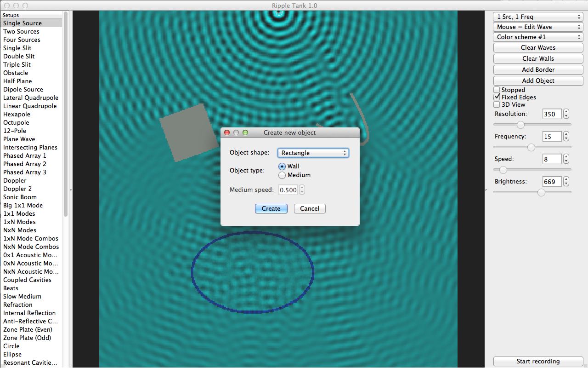Uncheck the Fixed Edges checkbox

pyautogui.click(x=497, y=97)
